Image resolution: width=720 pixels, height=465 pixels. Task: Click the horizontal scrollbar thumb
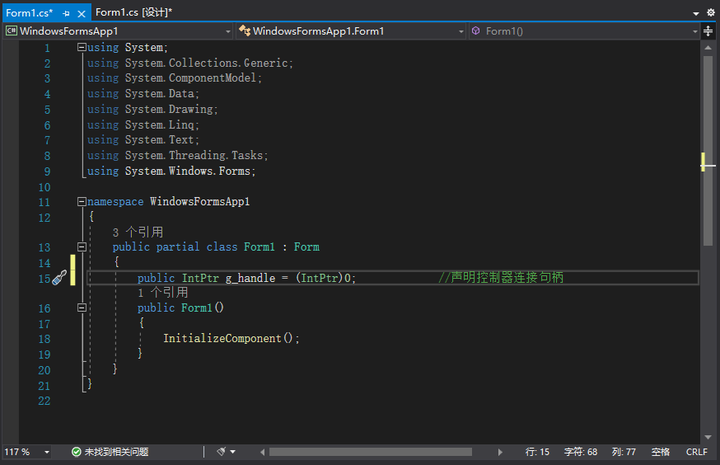click(x=371, y=453)
